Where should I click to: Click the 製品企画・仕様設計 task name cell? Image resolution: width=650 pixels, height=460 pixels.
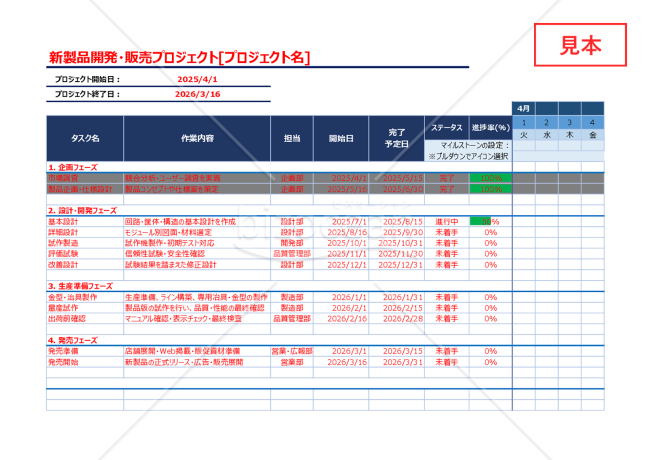tap(85, 189)
